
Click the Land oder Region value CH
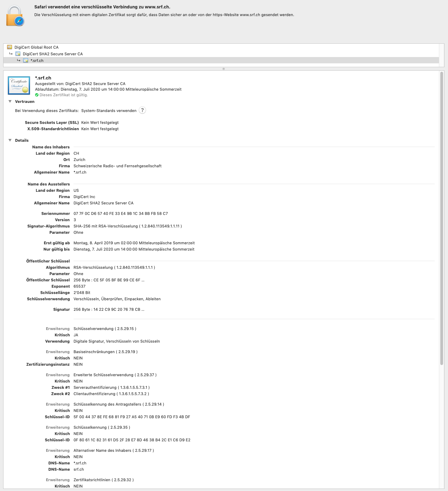coord(76,153)
